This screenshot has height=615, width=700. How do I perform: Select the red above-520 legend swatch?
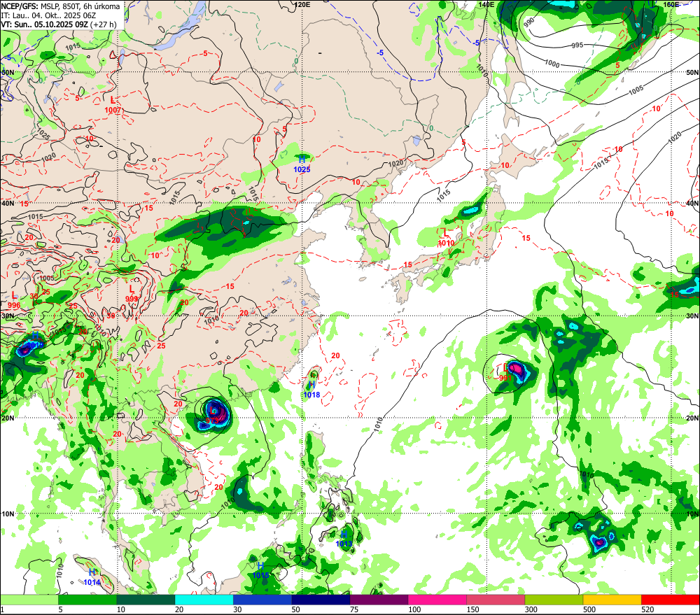point(671,600)
